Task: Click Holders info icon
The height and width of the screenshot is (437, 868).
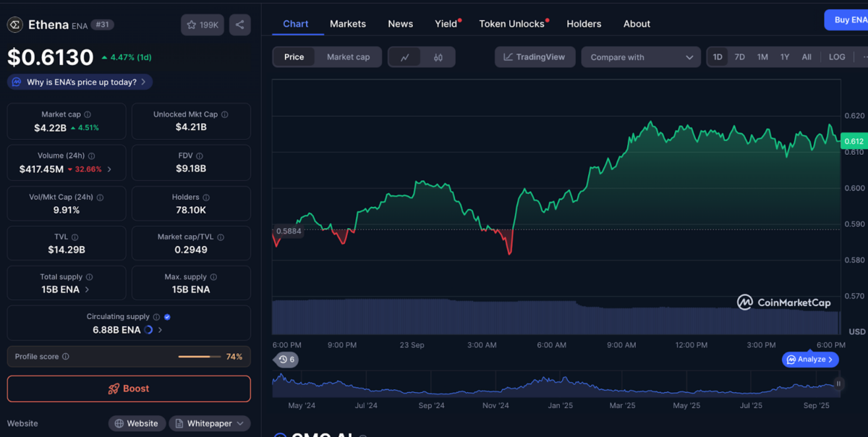Action: (206, 197)
